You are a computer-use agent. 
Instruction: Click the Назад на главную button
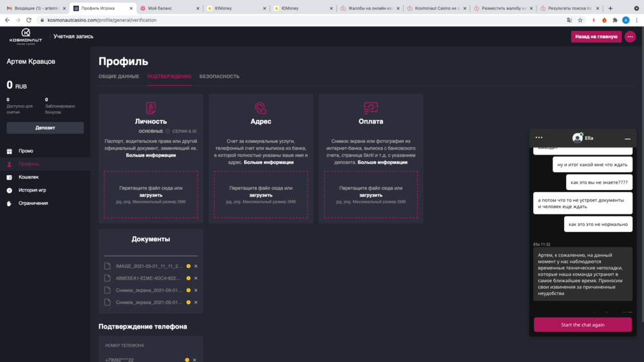(x=596, y=37)
